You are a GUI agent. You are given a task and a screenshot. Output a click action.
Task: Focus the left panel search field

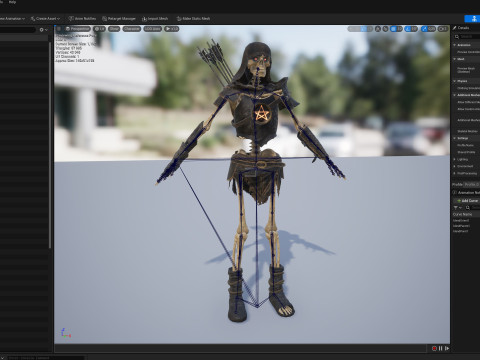tap(18, 30)
